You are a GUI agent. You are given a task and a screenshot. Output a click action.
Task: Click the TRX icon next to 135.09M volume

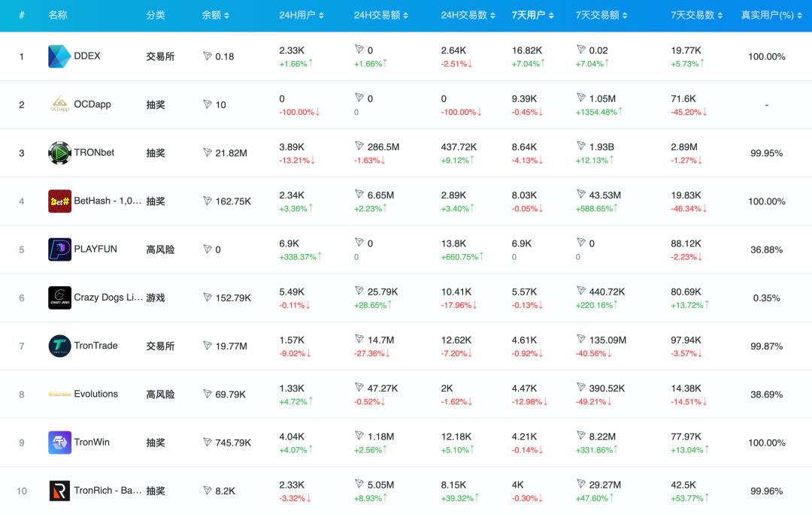pyautogui.click(x=581, y=339)
